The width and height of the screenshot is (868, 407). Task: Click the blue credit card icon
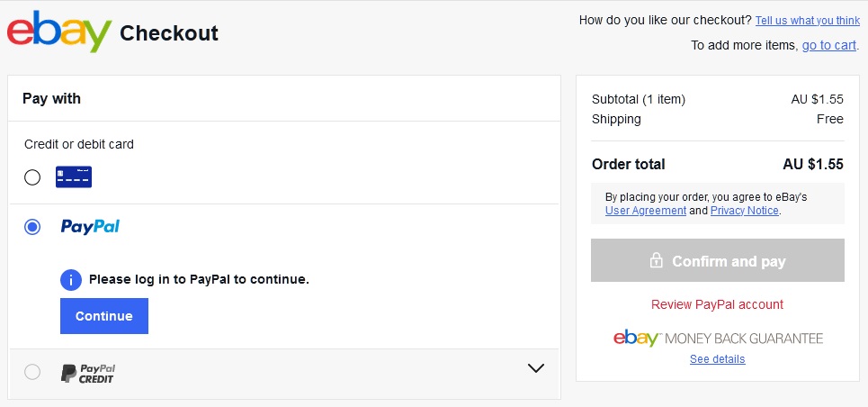point(74,176)
